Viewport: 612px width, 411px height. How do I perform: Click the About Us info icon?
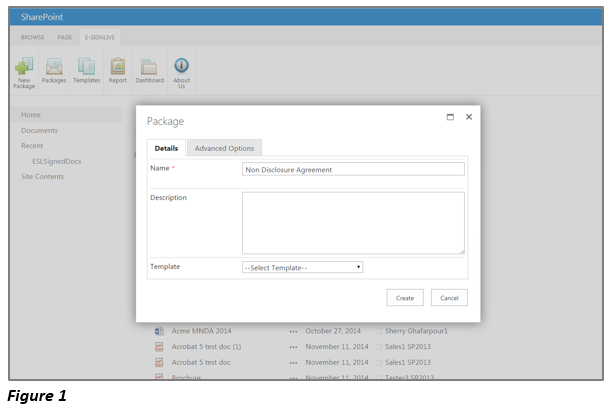click(x=181, y=65)
